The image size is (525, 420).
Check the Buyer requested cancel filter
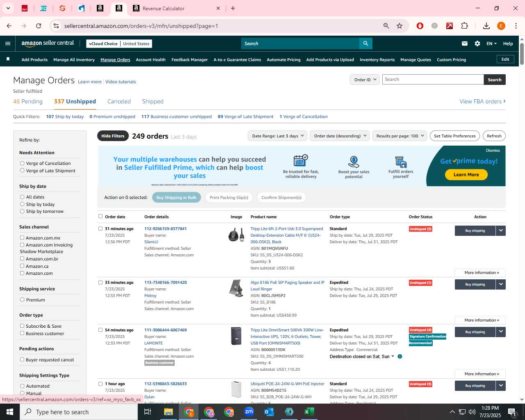click(x=22, y=359)
